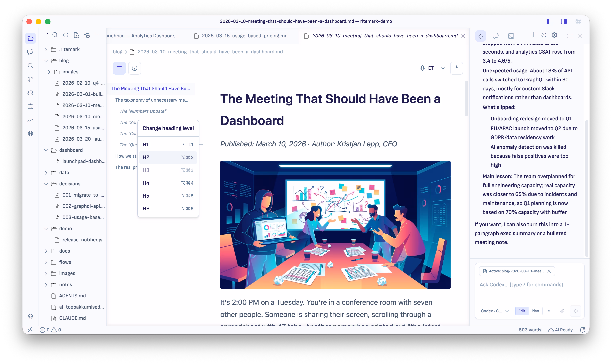Click the microphone dictation icon
This screenshot has height=364, width=612.
click(x=422, y=68)
